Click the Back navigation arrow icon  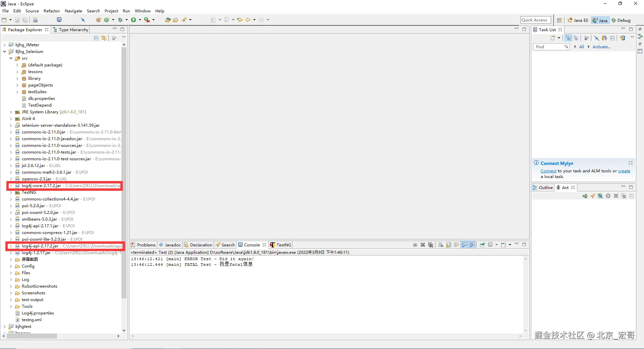(248, 20)
